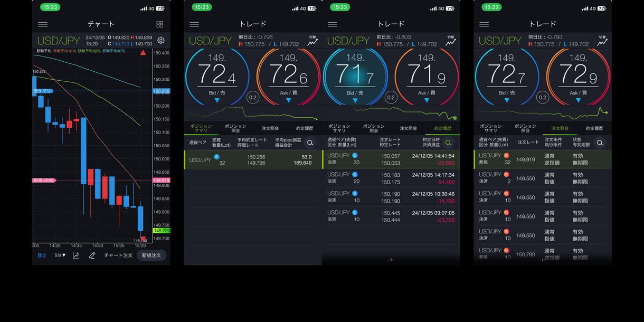This screenshot has width=644, height=322.
Task: Tap the 149.727 Bid / 売 circle
Action: click(507, 77)
